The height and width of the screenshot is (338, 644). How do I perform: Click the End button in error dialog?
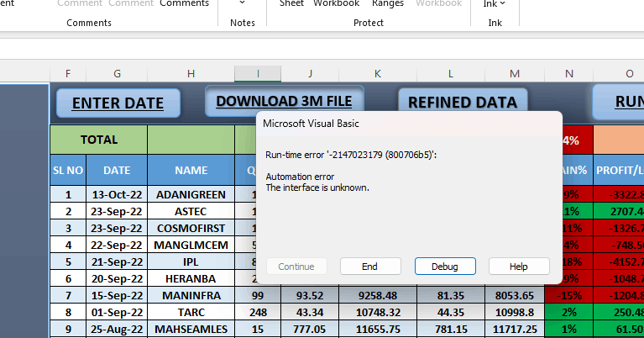coord(370,267)
